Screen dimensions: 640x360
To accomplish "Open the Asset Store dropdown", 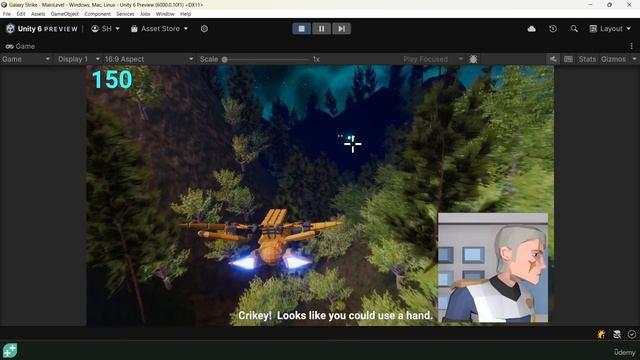I will click(159, 29).
